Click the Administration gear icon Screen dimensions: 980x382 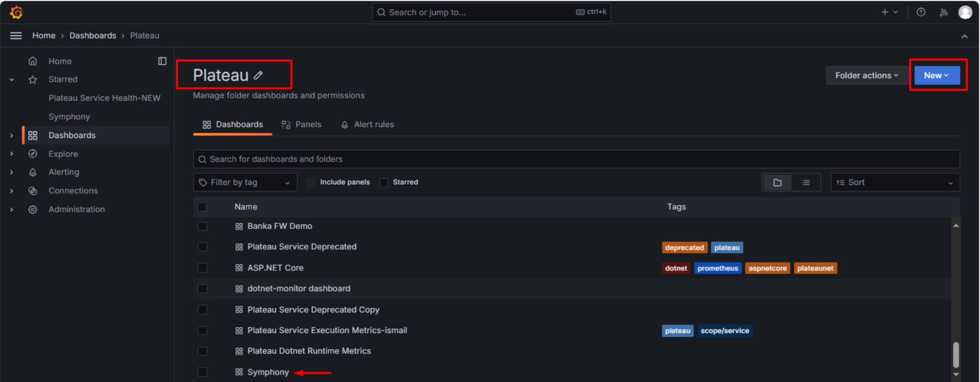(32, 210)
